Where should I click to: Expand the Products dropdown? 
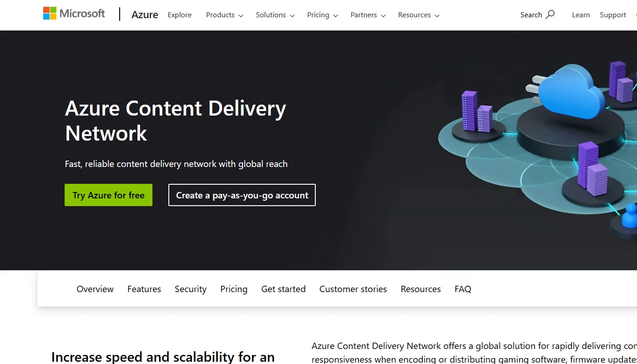click(225, 15)
